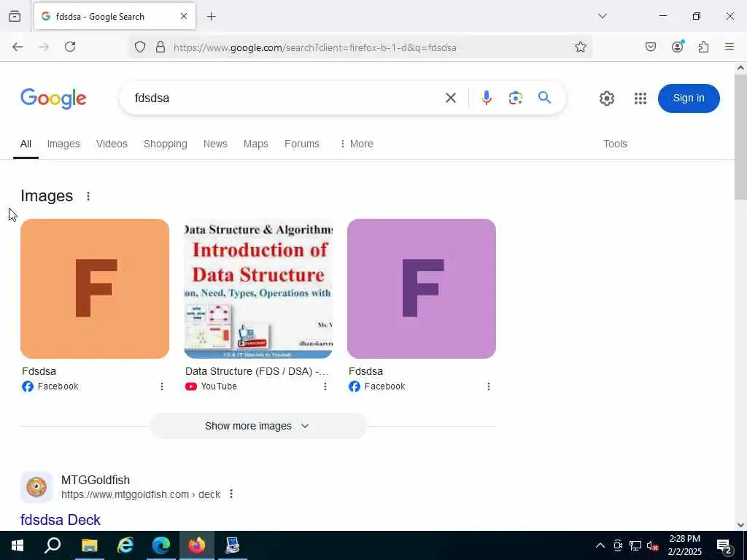Open the fdsdsa Deck link
Image resolution: width=747 pixels, height=560 pixels.
61,519
